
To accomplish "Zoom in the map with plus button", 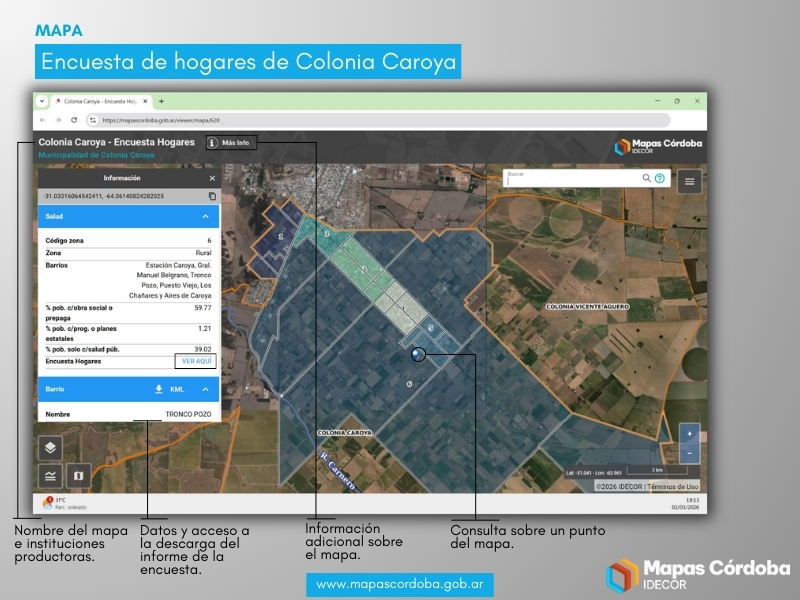I will point(690,434).
